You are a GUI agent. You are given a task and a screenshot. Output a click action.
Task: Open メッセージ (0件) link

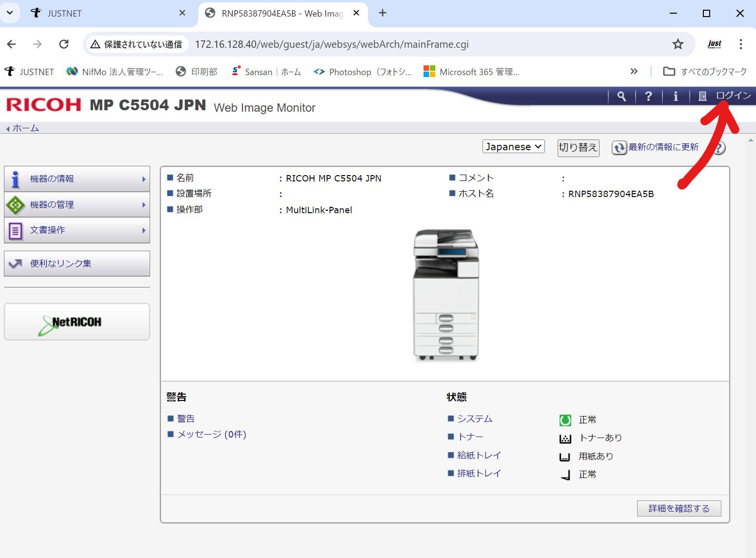pos(212,435)
